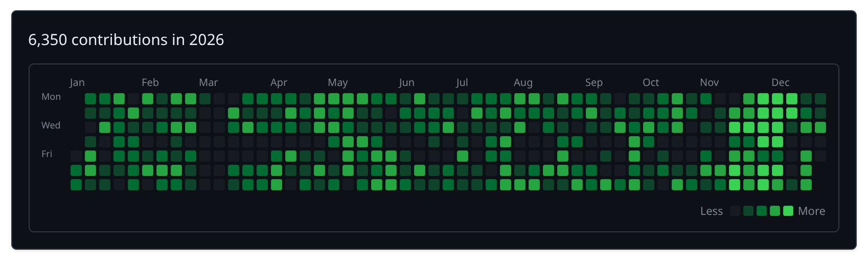
Task: Select the Apr month label
Action: coord(279,82)
